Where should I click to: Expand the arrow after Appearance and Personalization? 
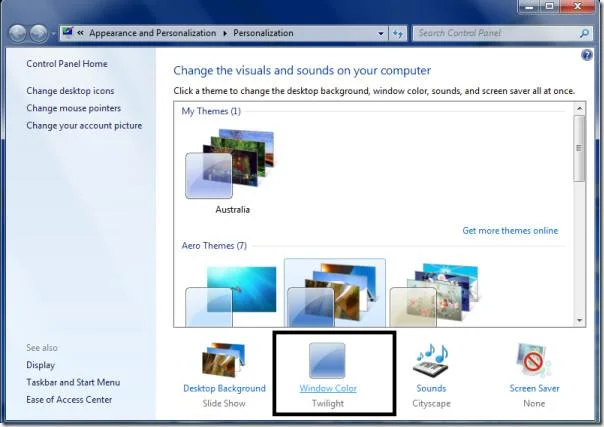(x=225, y=33)
